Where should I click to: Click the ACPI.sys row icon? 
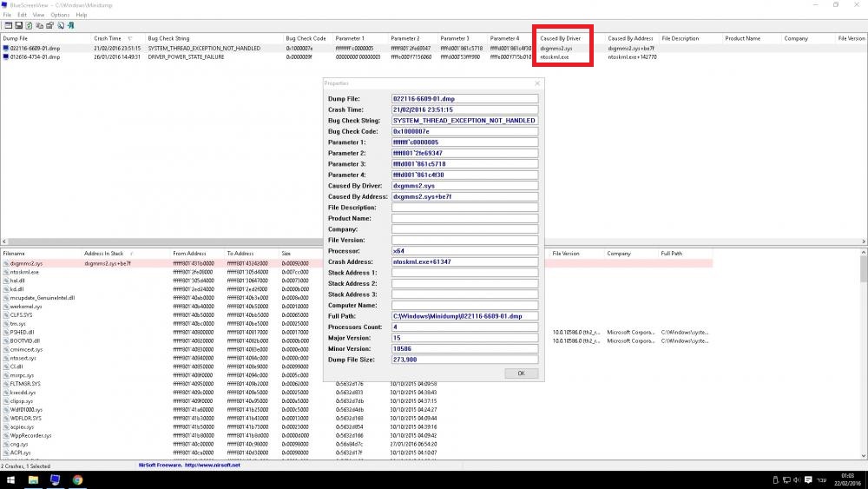click(5, 453)
